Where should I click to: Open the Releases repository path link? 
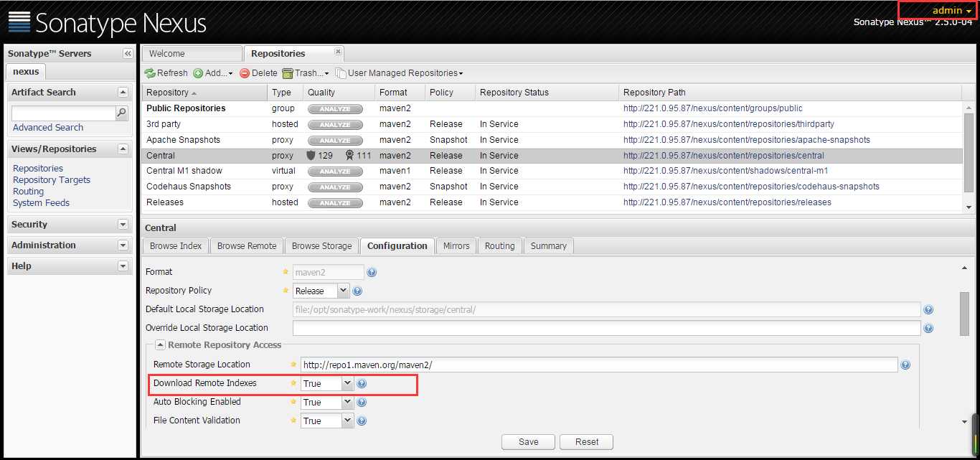click(x=727, y=202)
